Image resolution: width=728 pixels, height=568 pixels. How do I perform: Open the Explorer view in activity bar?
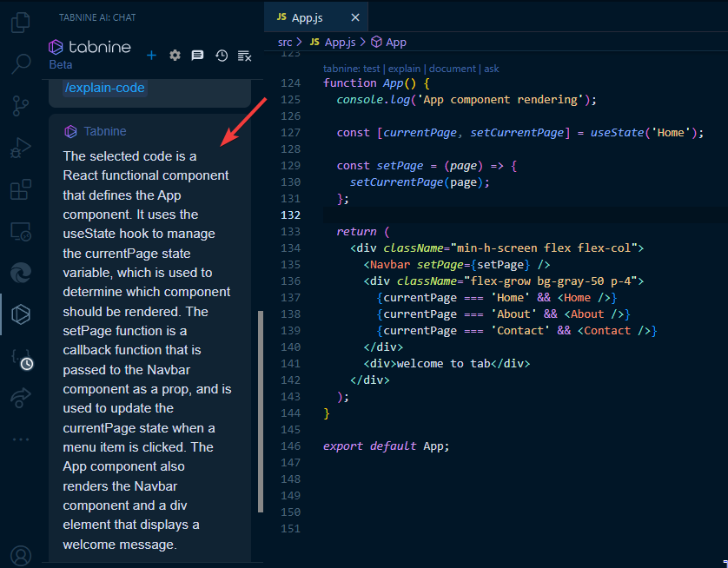point(21,23)
